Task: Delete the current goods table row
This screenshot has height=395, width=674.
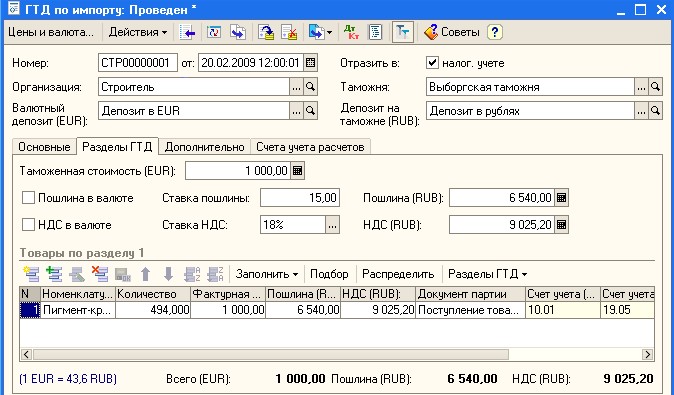Action: point(100,274)
